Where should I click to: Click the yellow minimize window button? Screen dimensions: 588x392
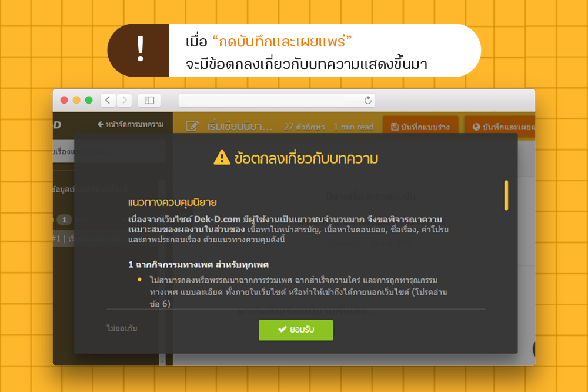[76, 100]
